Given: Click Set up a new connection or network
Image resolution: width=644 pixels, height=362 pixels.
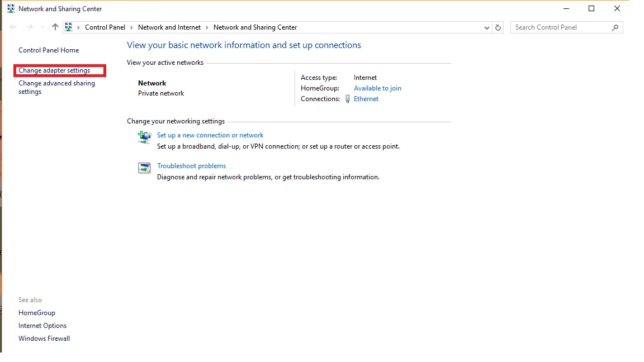Looking at the screenshot, I should pyautogui.click(x=210, y=135).
